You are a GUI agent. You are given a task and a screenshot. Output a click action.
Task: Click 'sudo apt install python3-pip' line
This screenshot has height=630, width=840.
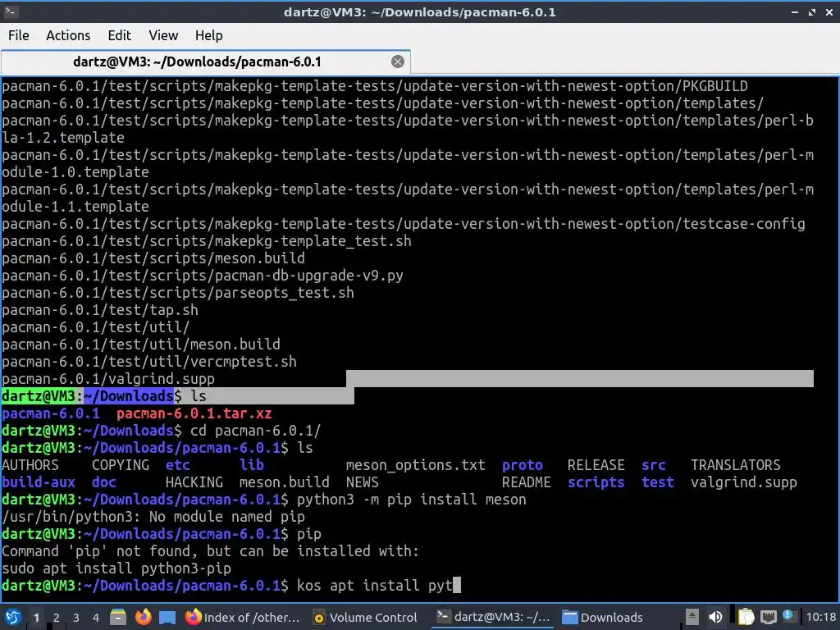point(116,568)
